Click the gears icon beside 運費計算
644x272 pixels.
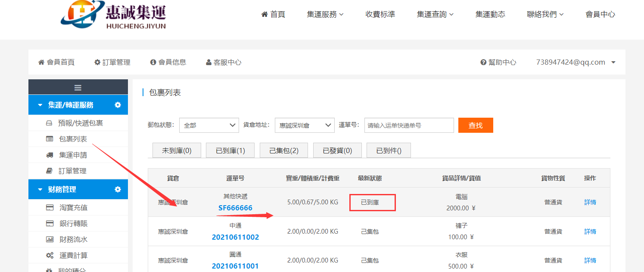[x=50, y=255]
